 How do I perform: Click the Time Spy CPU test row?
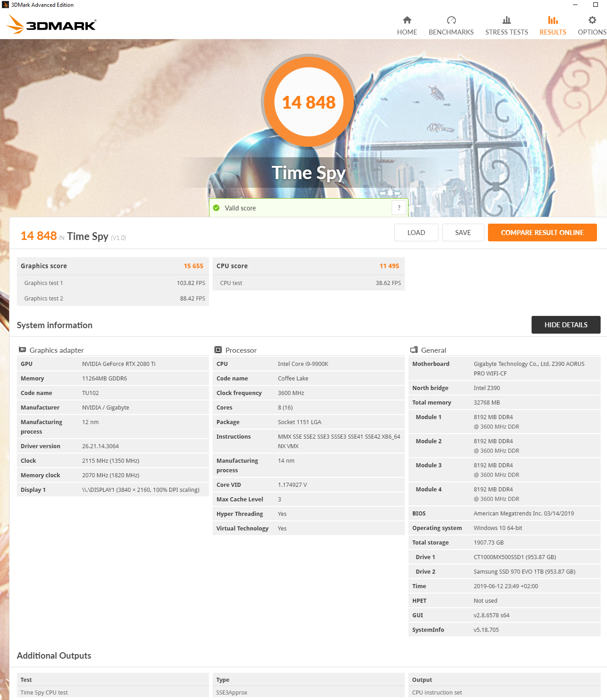coord(113,692)
